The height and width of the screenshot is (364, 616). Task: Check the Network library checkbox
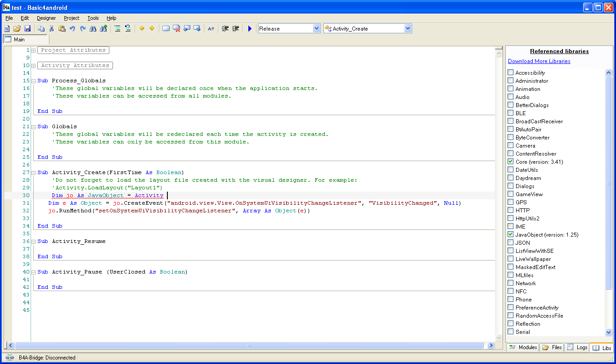click(511, 283)
